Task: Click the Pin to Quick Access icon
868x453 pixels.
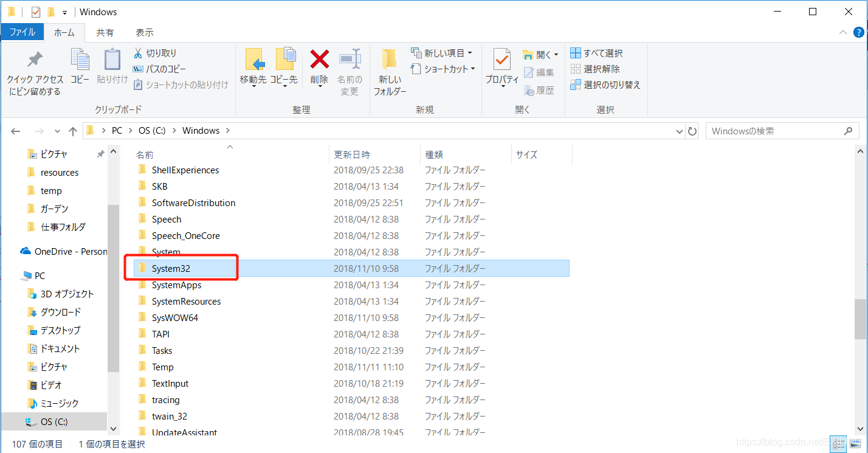Action: pos(35,60)
